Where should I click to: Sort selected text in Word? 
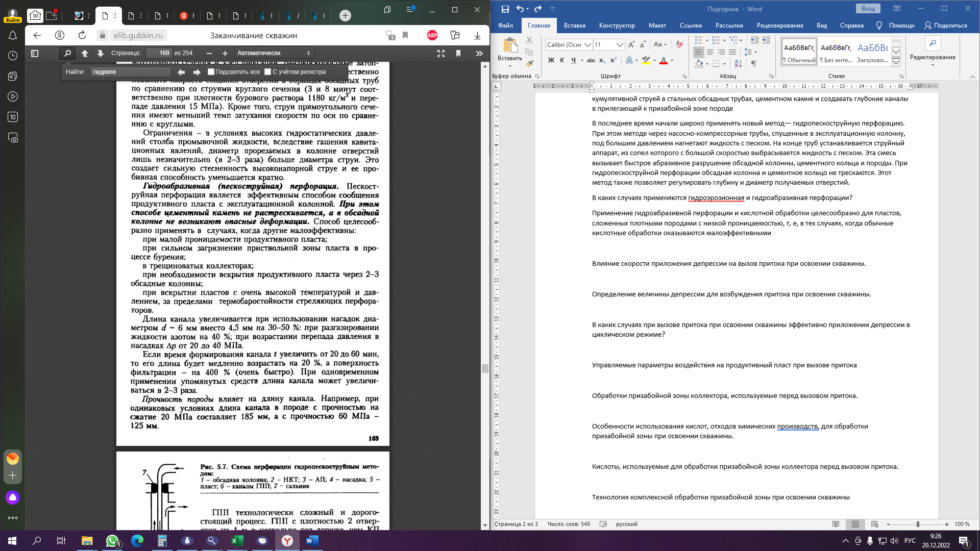point(738,63)
